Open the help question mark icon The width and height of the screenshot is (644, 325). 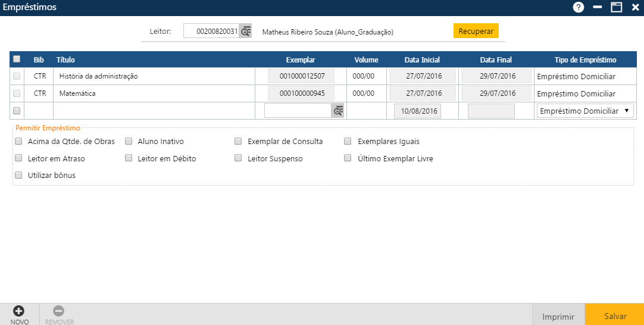579,7
